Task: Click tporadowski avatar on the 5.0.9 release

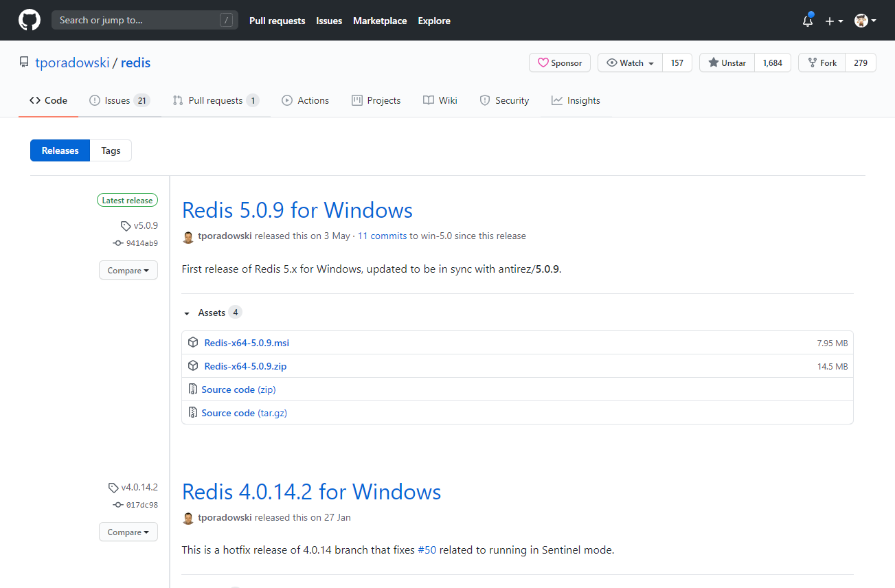Action: click(188, 237)
